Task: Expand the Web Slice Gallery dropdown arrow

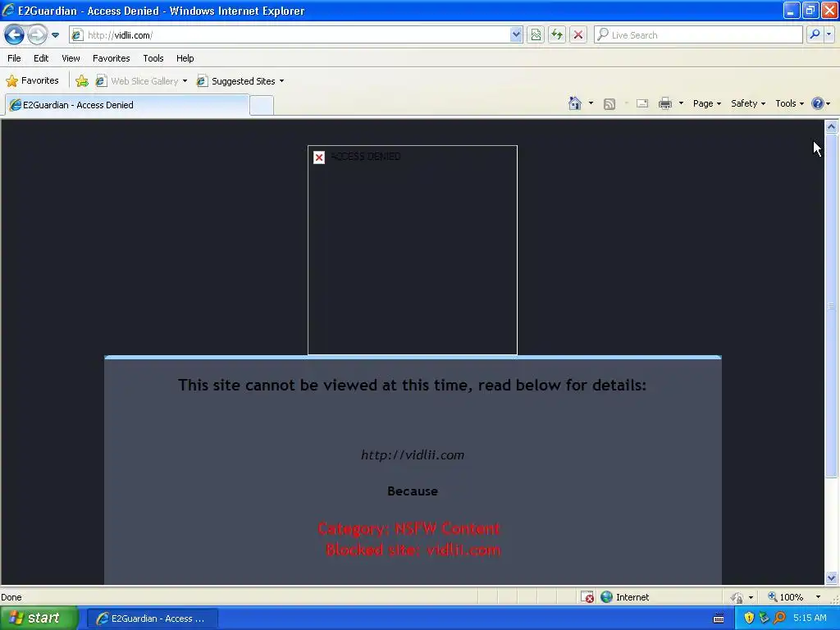Action: point(185,81)
